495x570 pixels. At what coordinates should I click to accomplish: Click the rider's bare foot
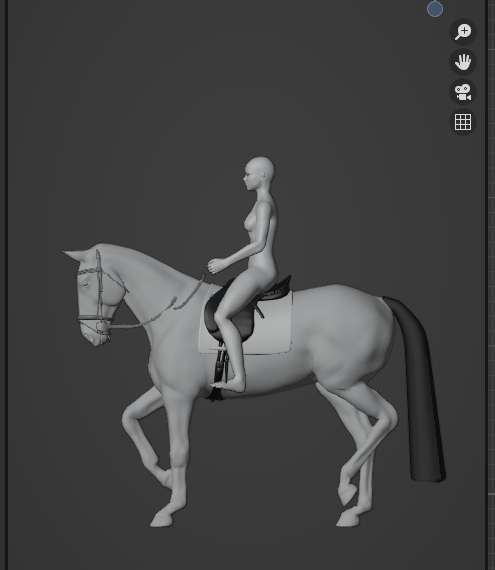click(x=228, y=385)
